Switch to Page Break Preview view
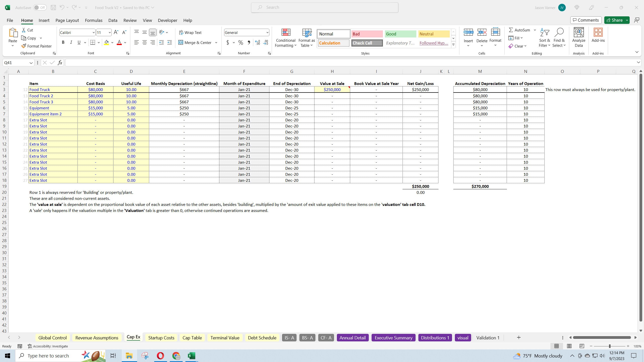Screen dimensions: 644x362 click(582, 346)
